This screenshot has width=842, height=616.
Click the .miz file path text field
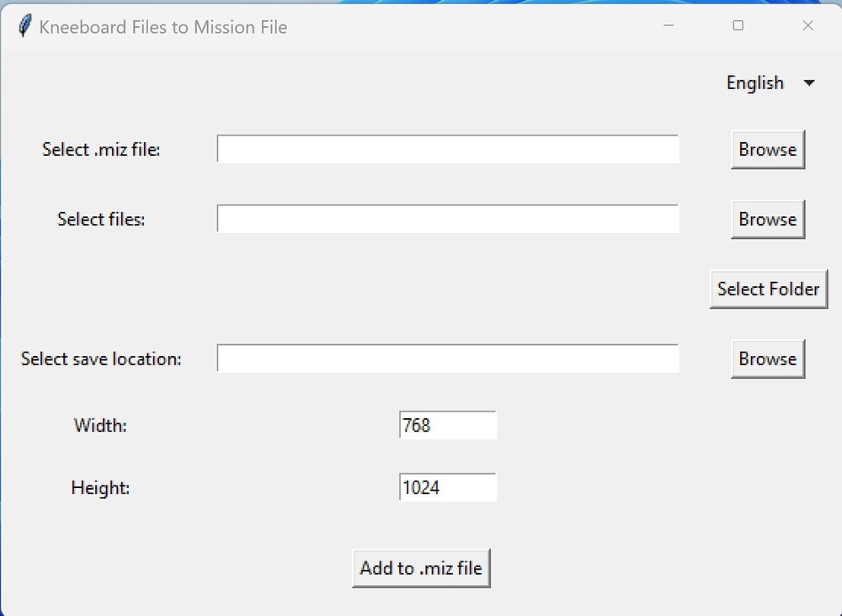(447, 149)
